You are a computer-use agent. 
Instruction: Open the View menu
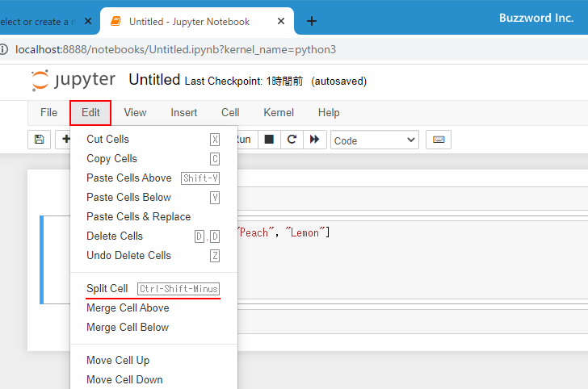135,112
